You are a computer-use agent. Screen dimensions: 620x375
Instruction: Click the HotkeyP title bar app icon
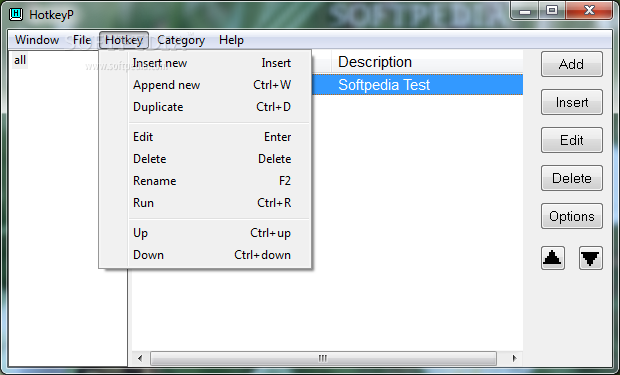coord(16,14)
